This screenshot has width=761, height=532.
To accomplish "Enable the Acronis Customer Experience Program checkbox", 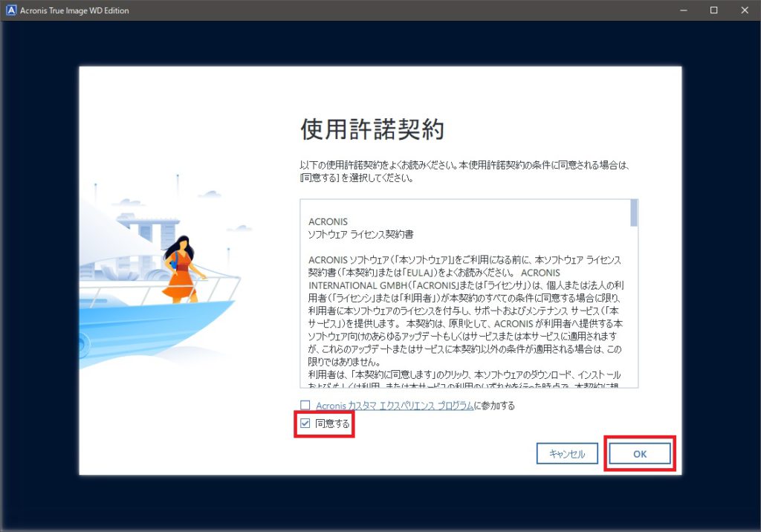I will (305, 405).
